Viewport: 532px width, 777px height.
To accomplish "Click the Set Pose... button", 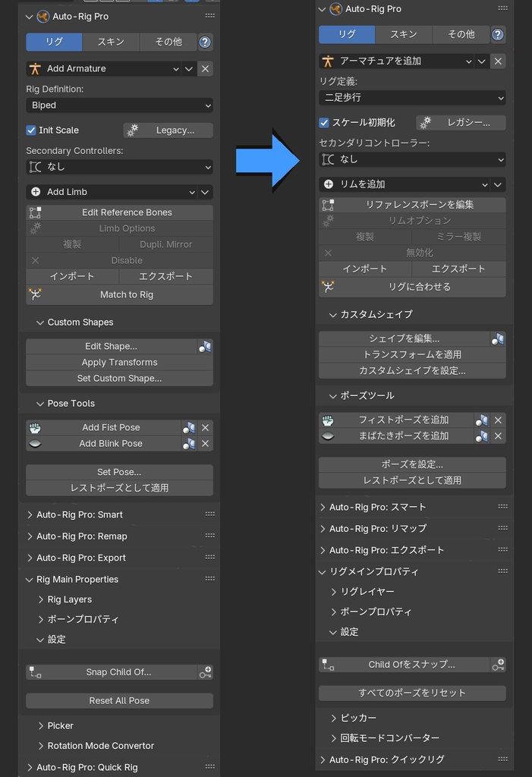I will coord(119,472).
